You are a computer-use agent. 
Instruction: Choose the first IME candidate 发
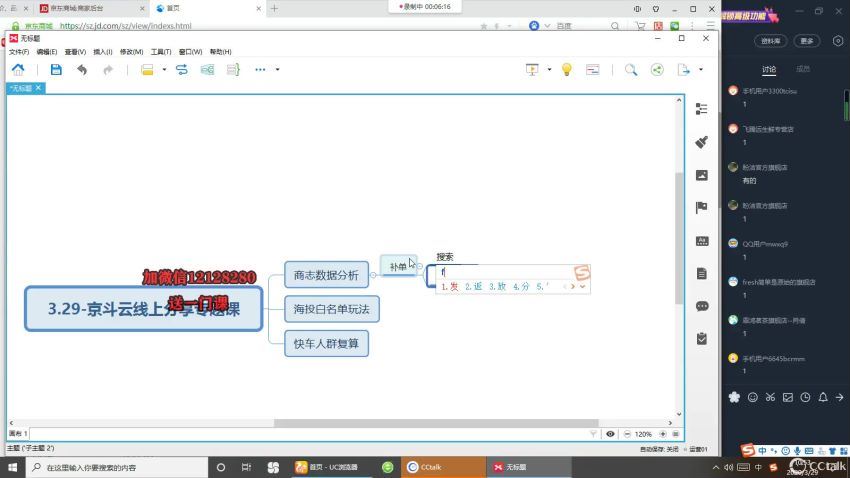(x=450, y=286)
